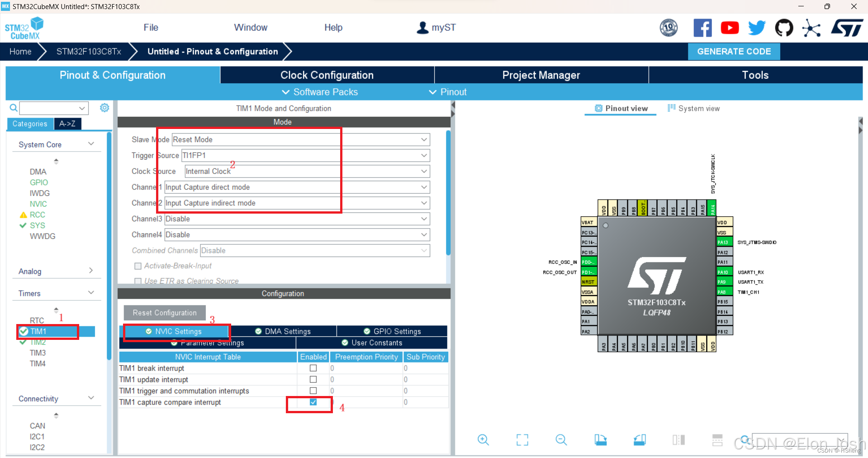Image resolution: width=868 pixels, height=458 pixels.
Task: Disable the TIM1 capture compare interrupt
Action: pyautogui.click(x=313, y=402)
